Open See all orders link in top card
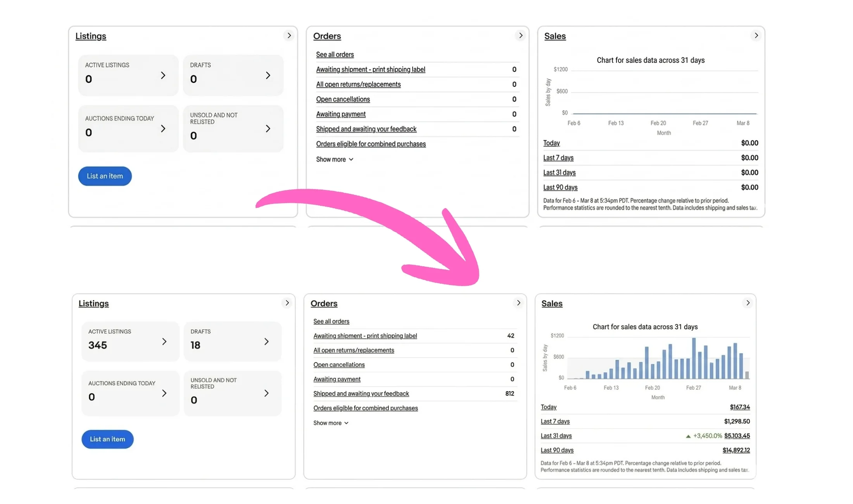The height and width of the screenshot is (504, 853). click(x=335, y=55)
